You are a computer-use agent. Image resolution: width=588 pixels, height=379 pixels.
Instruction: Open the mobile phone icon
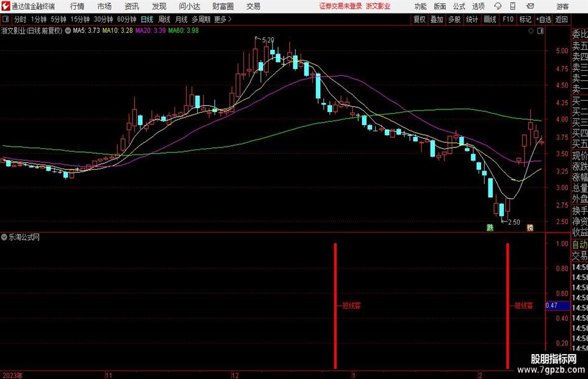513,6
